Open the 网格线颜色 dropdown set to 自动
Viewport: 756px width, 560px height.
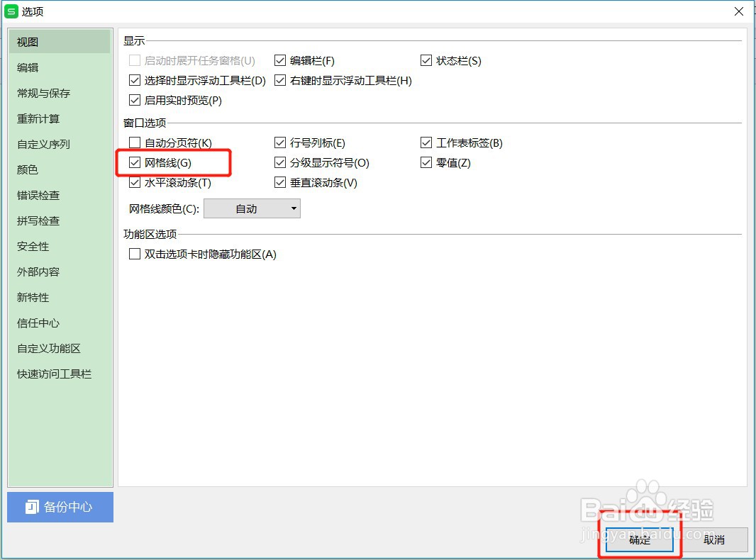pos(252,208)
